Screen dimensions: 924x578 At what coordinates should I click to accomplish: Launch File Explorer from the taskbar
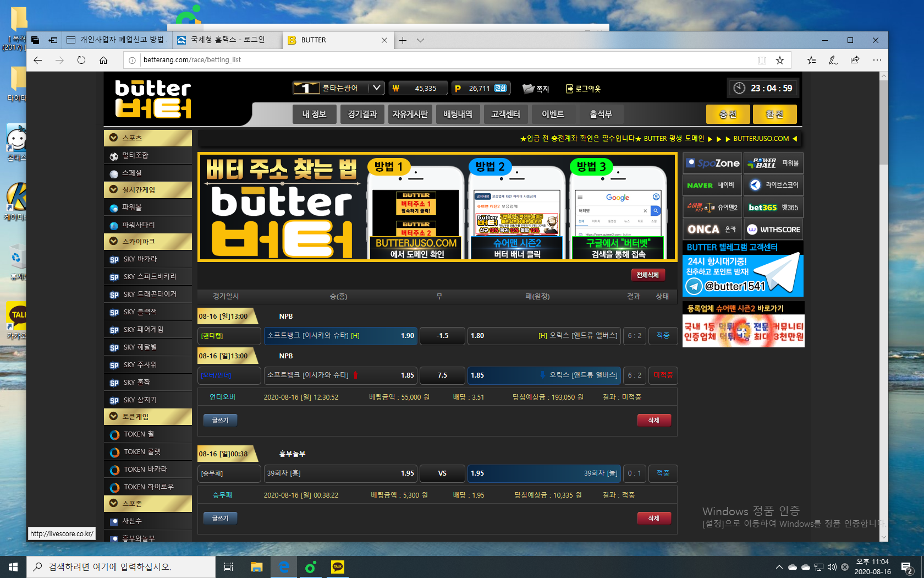(x=256, y=567)
